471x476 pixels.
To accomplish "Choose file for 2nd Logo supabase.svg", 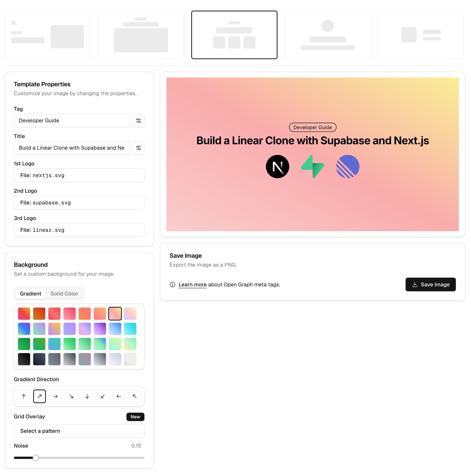I will (79, 203).
